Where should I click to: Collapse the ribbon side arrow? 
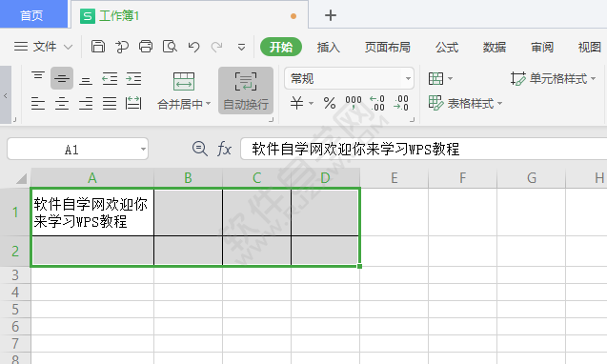coord(6,95)
